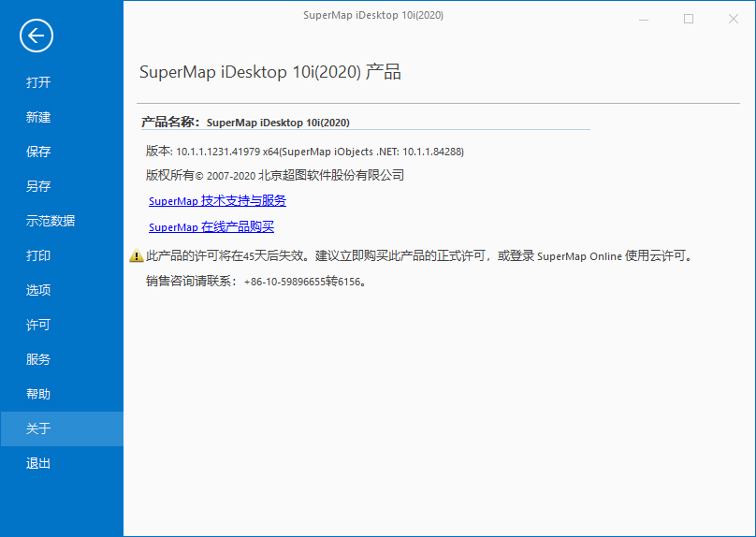Open the 示范数据 page
The image size is (756, 537).
[51, 221]
